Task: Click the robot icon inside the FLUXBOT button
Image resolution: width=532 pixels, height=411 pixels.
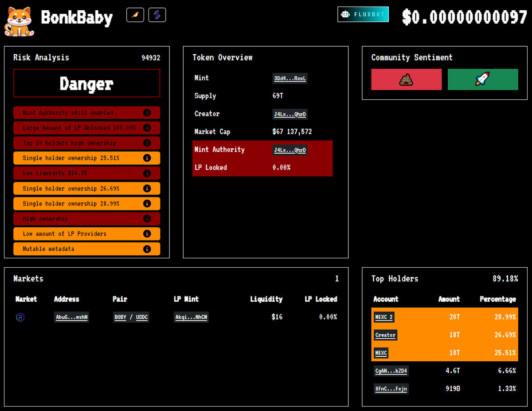Action: click(345, 14)
